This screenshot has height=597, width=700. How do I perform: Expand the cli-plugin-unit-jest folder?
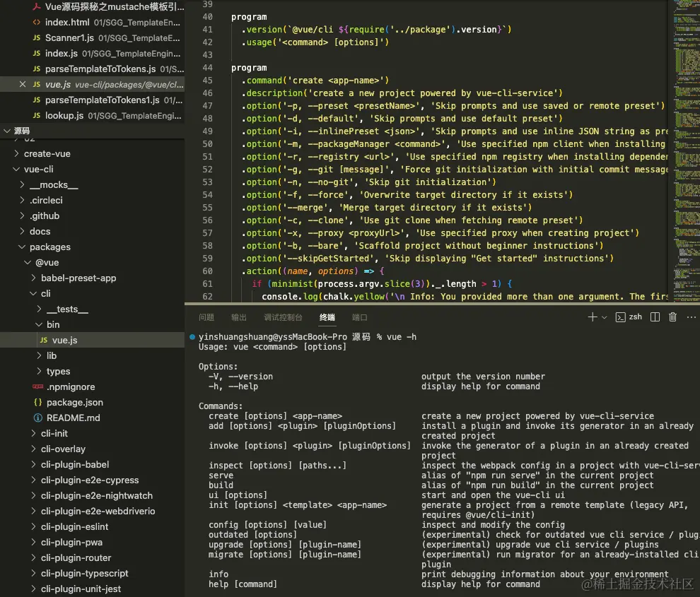[x=92, y=589]
